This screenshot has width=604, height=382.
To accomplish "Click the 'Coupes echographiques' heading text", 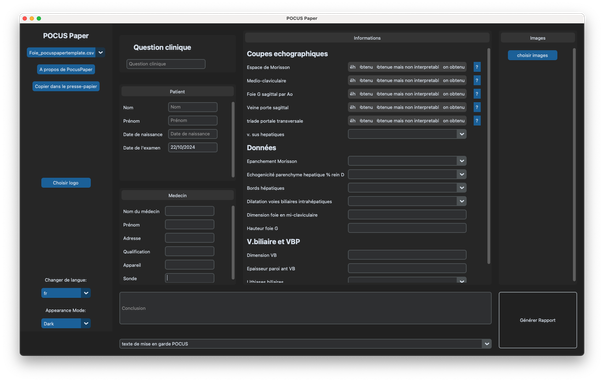I will 287,54.
